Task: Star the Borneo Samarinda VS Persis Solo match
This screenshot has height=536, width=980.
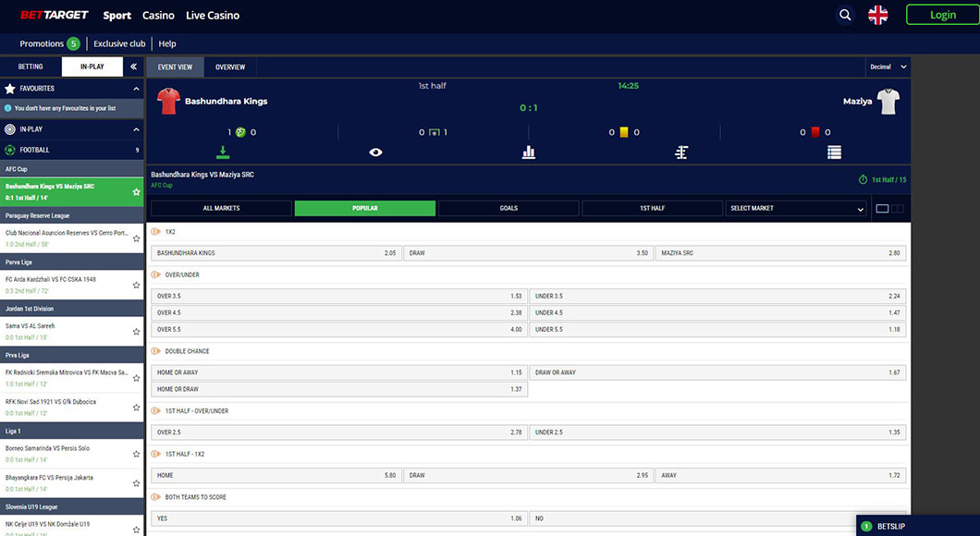Action: pos(136,454)
